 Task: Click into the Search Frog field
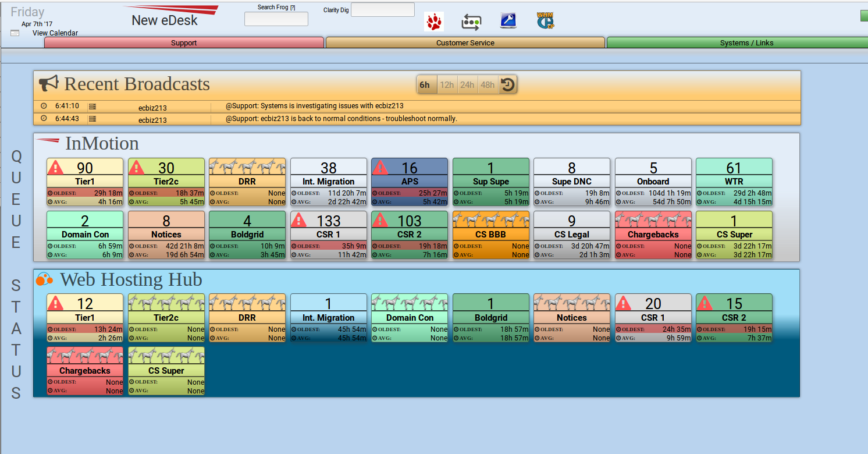coord(276,19)
